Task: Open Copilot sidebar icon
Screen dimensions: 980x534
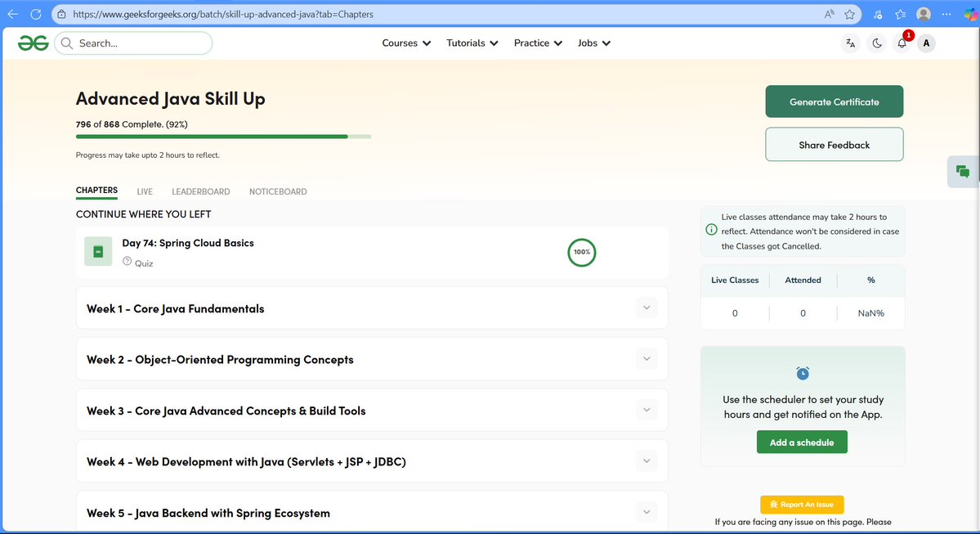Action: pos(970,15)
